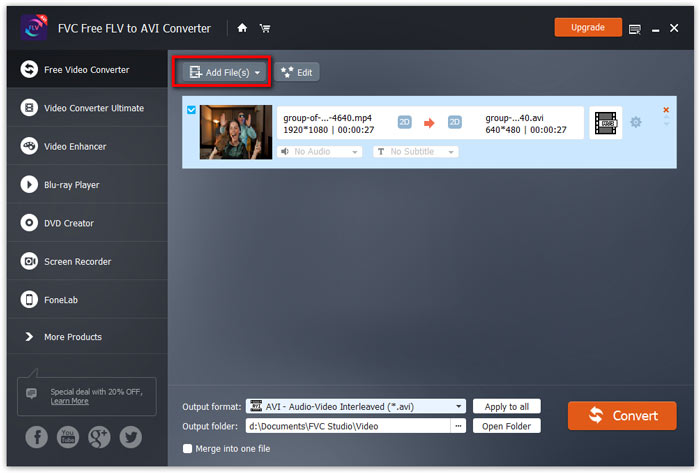Remove file with orange X

tap(666, 110)
